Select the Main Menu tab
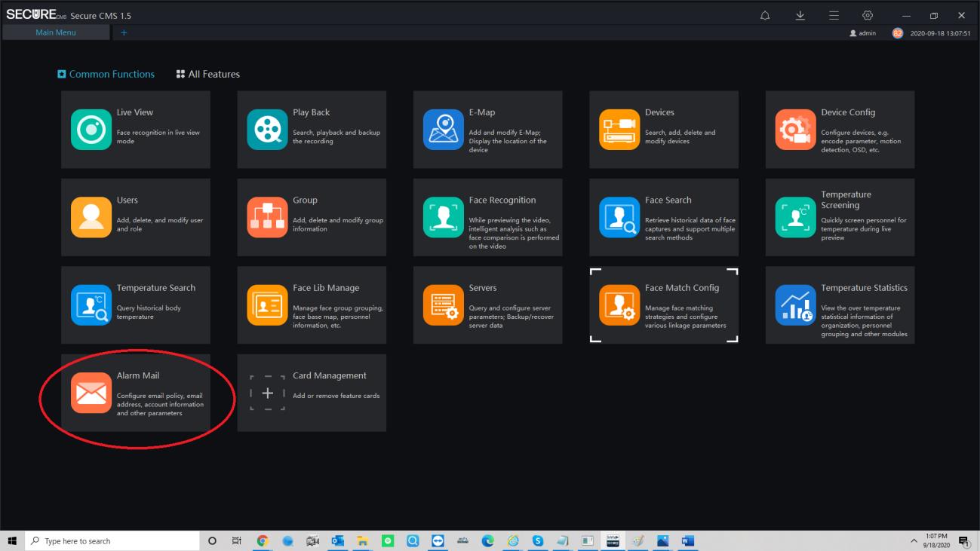980x551 pixels. point(56,32)
